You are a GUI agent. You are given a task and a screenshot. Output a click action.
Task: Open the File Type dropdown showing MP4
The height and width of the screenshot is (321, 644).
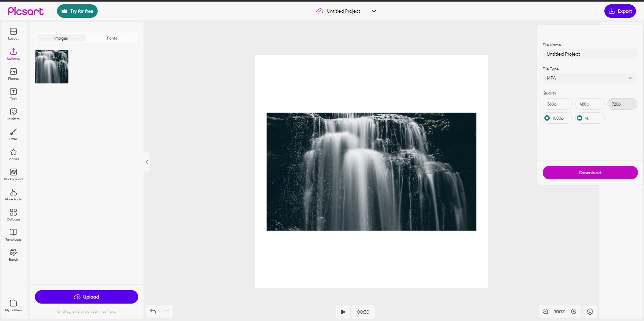tap(590, 78)
